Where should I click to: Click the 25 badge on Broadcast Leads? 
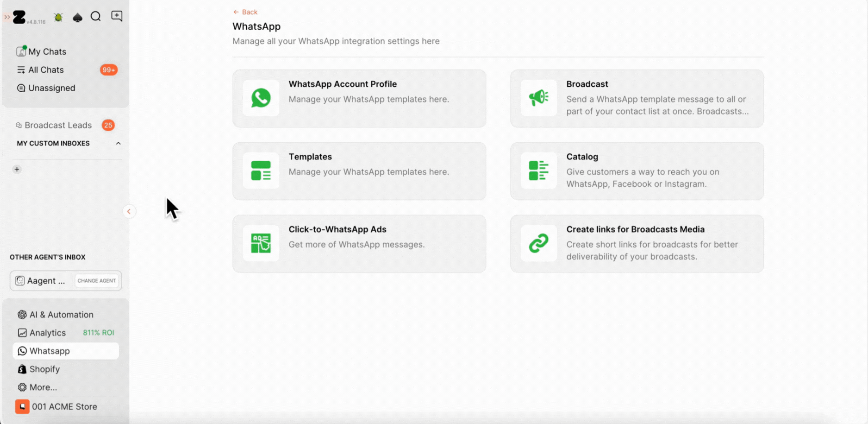click(x=108, y=125)
